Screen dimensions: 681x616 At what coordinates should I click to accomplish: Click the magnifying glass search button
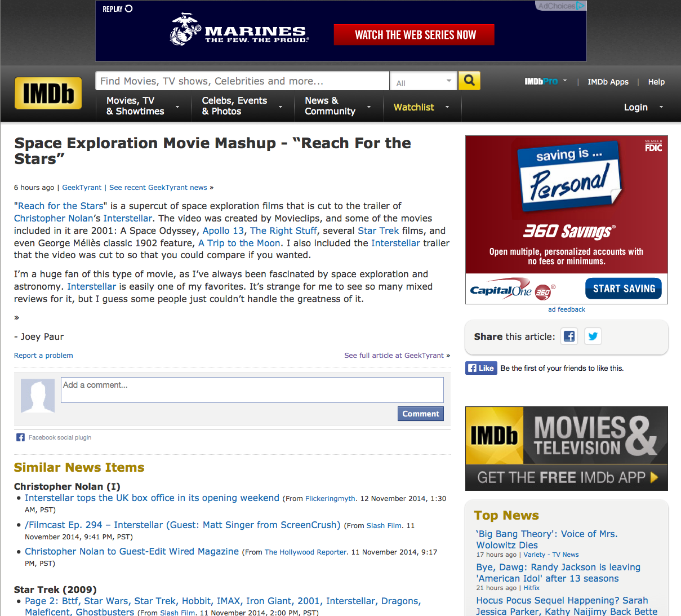coord(469,81)
